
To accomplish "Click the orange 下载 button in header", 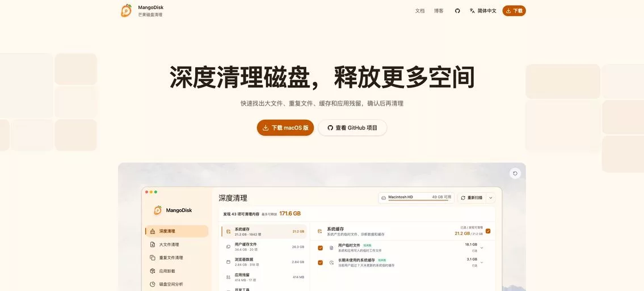I will point(514,11).
